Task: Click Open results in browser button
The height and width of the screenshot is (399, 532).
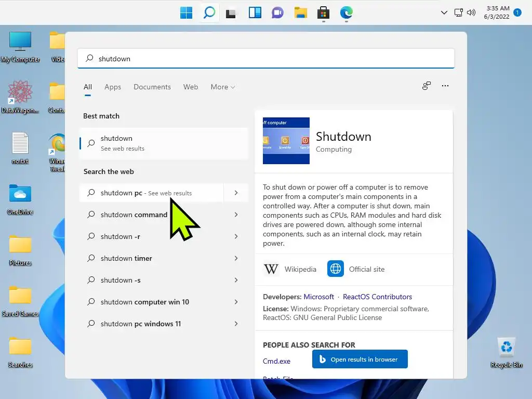Action: 360,359
